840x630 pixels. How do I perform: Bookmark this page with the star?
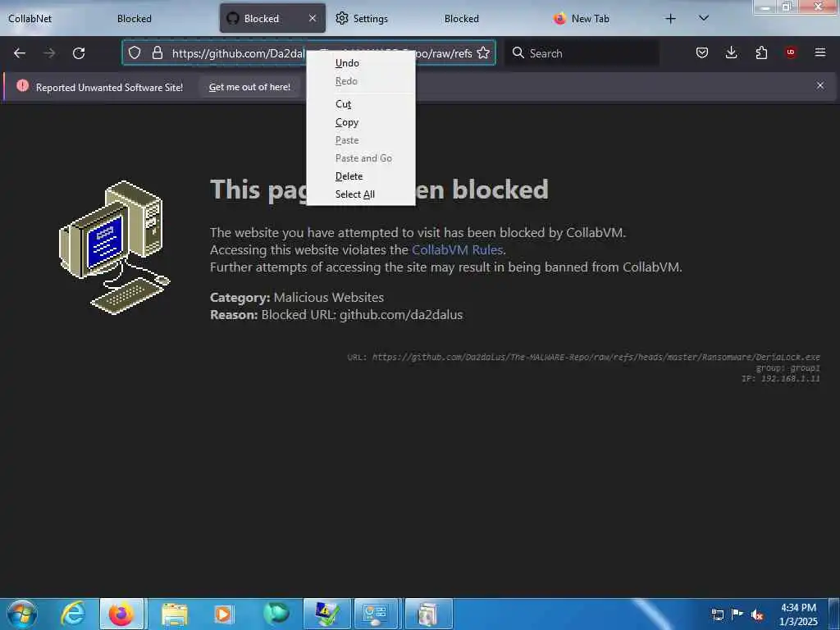point(483,53)
